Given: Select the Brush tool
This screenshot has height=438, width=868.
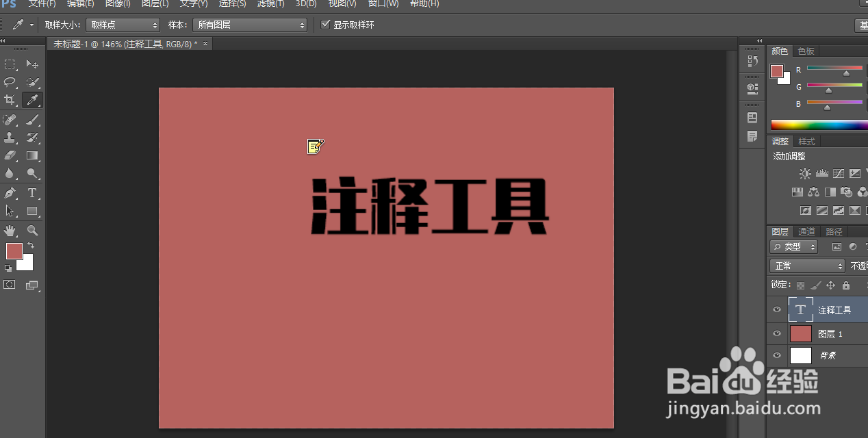Looking at the screenshot, I should (32, 120).
